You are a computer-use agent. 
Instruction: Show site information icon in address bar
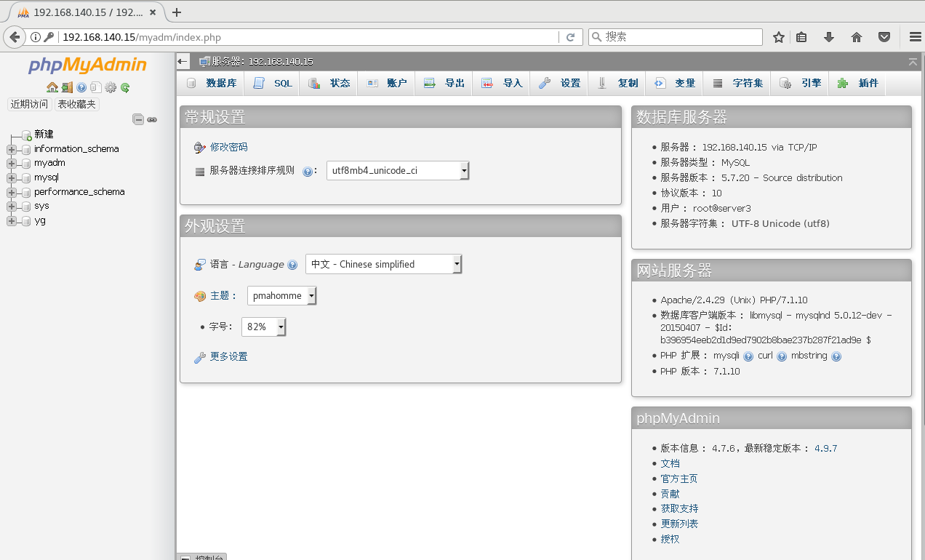[36, 37]
